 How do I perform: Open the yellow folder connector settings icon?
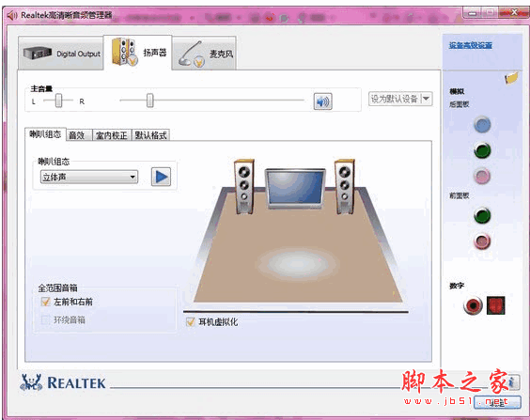click(x=511, y=78)
